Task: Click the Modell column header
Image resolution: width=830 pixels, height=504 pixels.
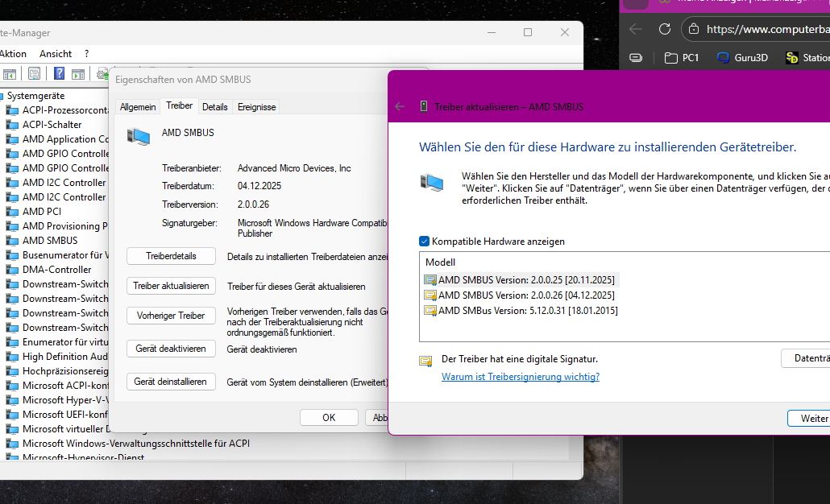Action: point(441,262)
